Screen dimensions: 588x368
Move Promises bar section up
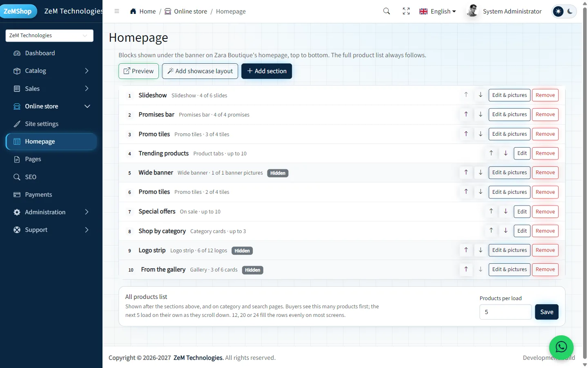pos(466,114)
